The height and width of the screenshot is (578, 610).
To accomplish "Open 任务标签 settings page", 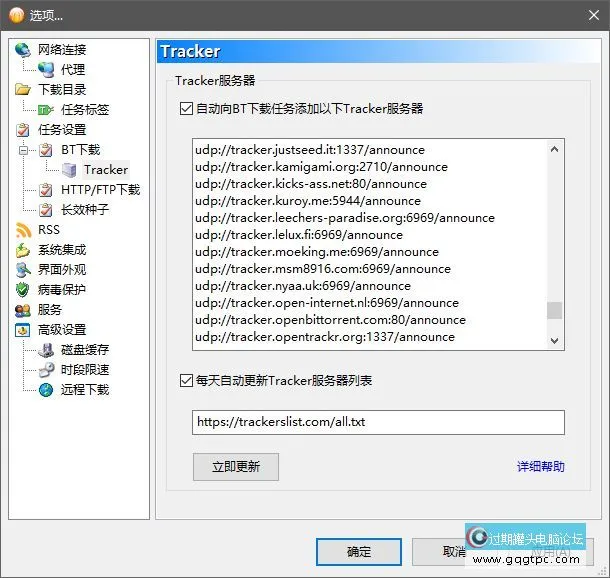I will (x=85, y=110).
